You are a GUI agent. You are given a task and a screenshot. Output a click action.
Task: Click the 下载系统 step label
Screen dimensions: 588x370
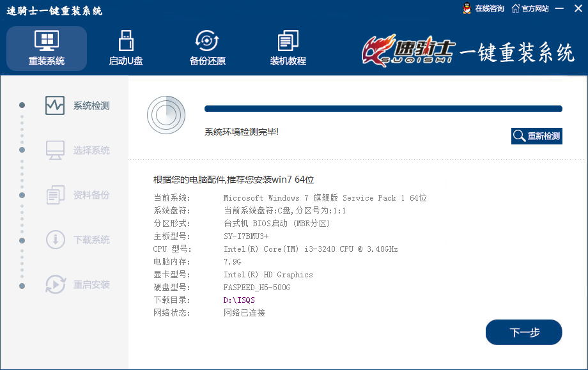point(91,240)
